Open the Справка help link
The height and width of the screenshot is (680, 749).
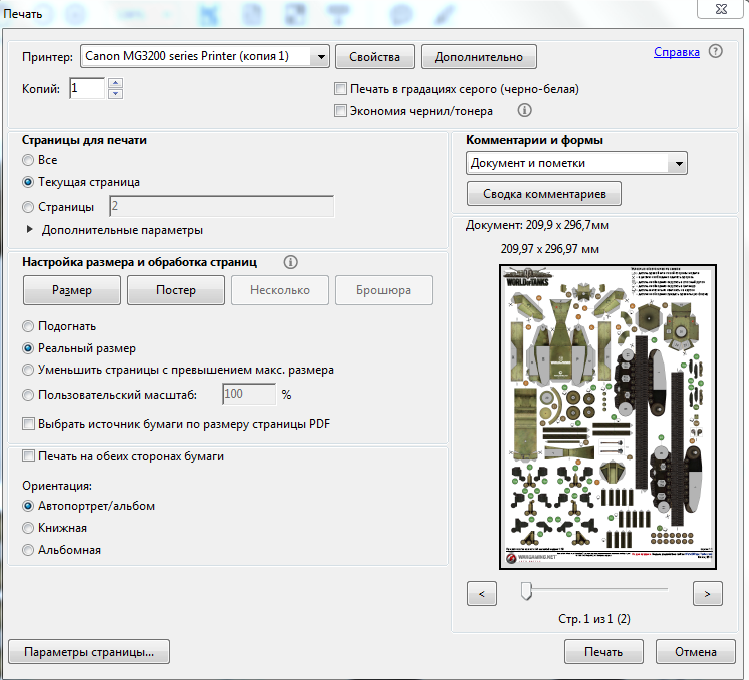point(677,52)
